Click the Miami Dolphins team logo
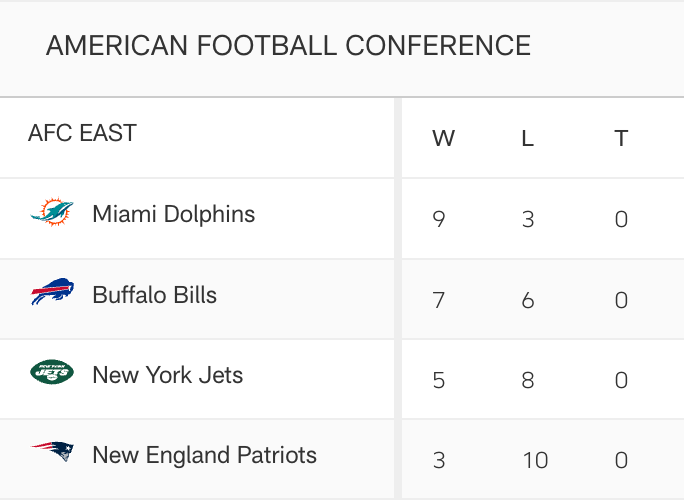The width and height of the screenshot is (684, 500). click(51, 213)
